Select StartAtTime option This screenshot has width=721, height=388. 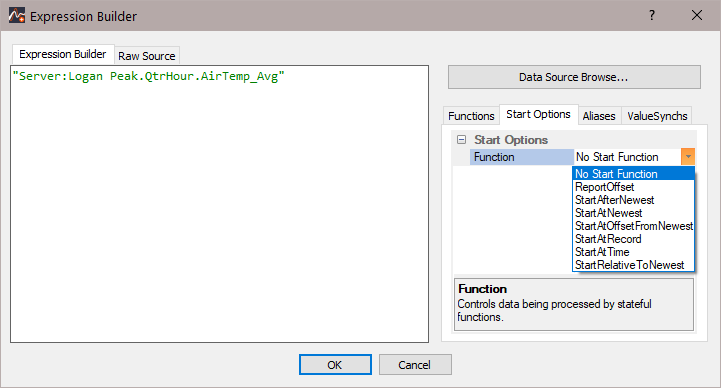coord(633,252)
